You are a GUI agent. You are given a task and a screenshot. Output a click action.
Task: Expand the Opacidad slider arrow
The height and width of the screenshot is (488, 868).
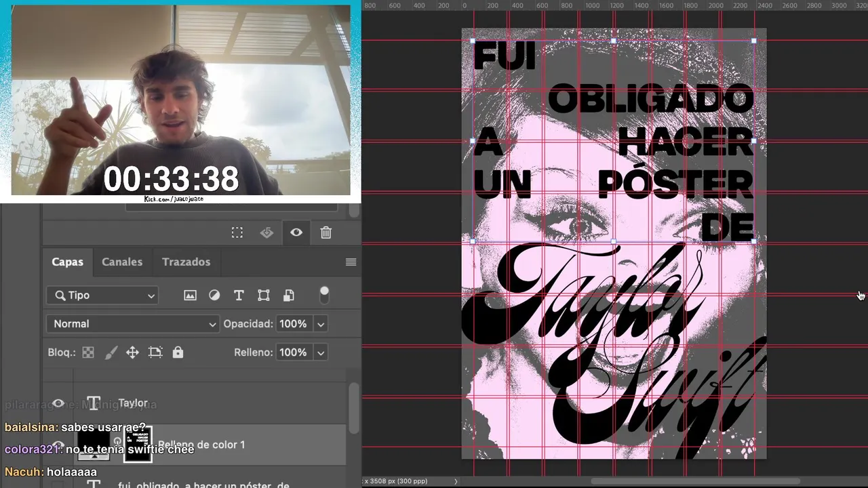coord(321,324)
